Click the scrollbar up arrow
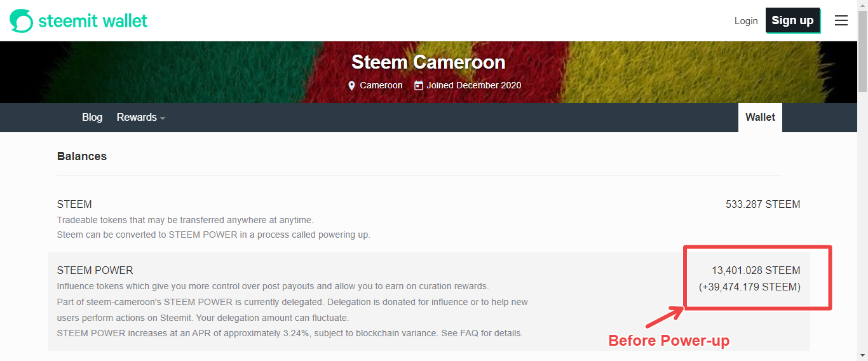 pyautogui.click(x=862, y=6)
